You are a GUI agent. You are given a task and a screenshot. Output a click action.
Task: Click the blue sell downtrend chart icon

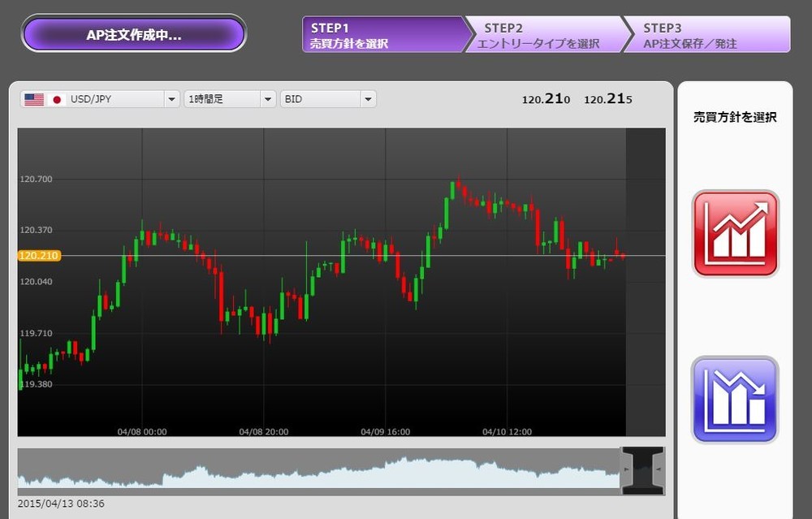tap(735, 400)
